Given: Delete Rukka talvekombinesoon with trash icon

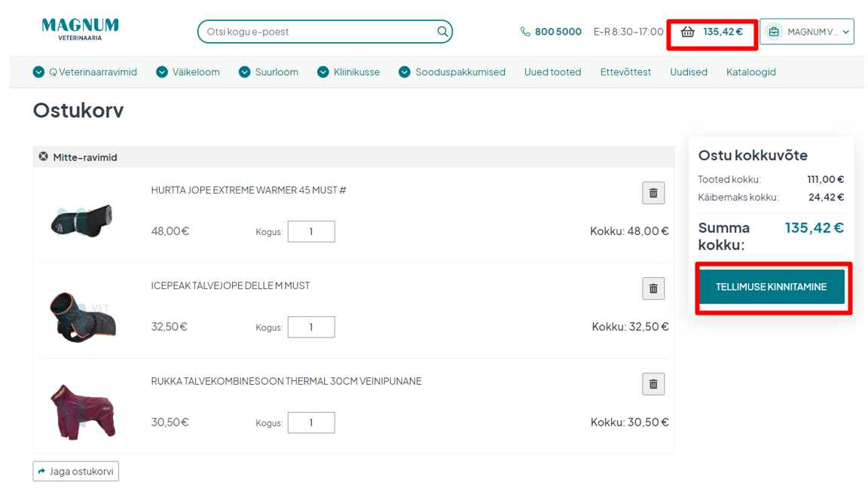Looking at the screenshot, I should tap(653, 384).
